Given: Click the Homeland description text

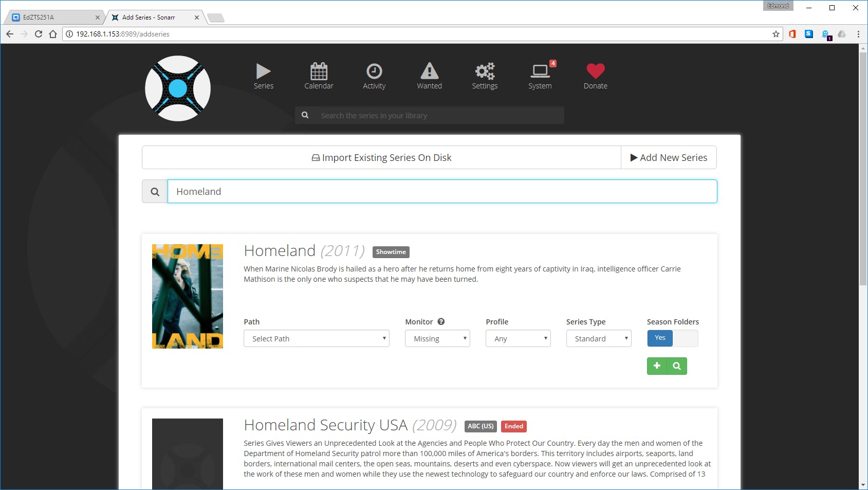Looking at the screenshot, I should [462, 274].
